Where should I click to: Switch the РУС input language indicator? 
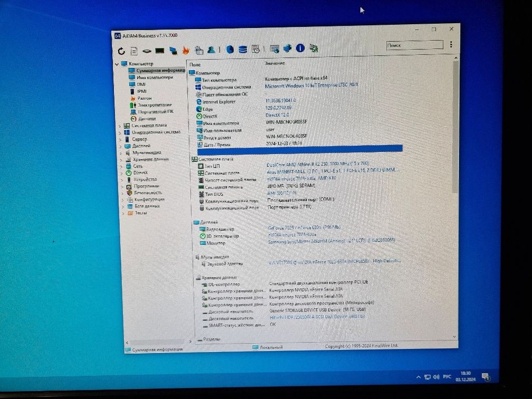pos(447,377)
